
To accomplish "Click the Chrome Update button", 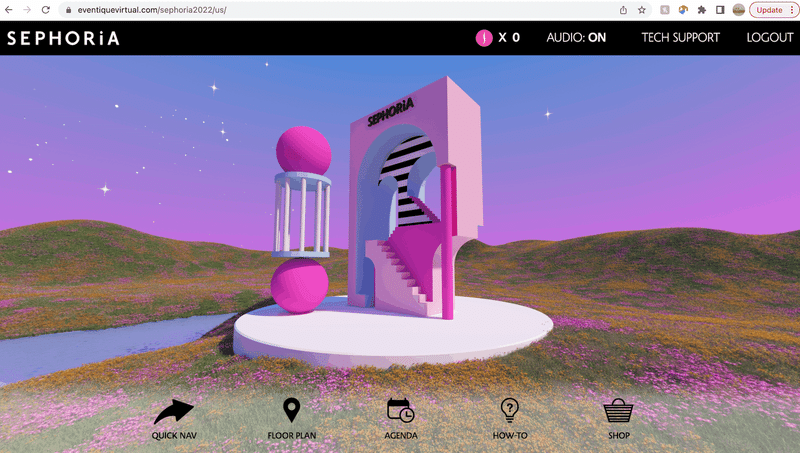I will tap(773, 10).
